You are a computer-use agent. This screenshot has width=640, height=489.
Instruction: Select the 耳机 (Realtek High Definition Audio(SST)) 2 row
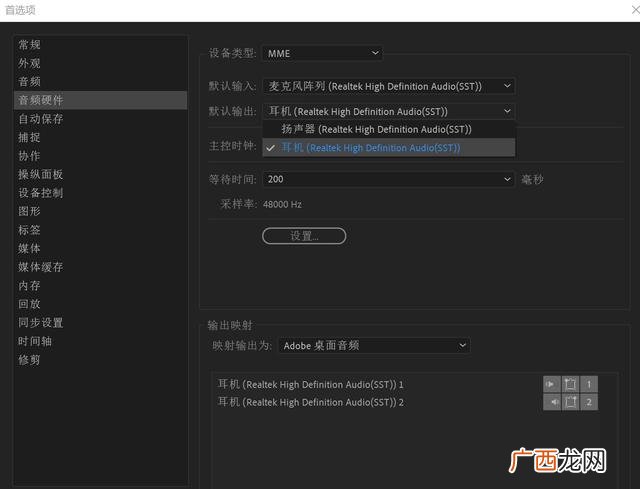(311, 402)
